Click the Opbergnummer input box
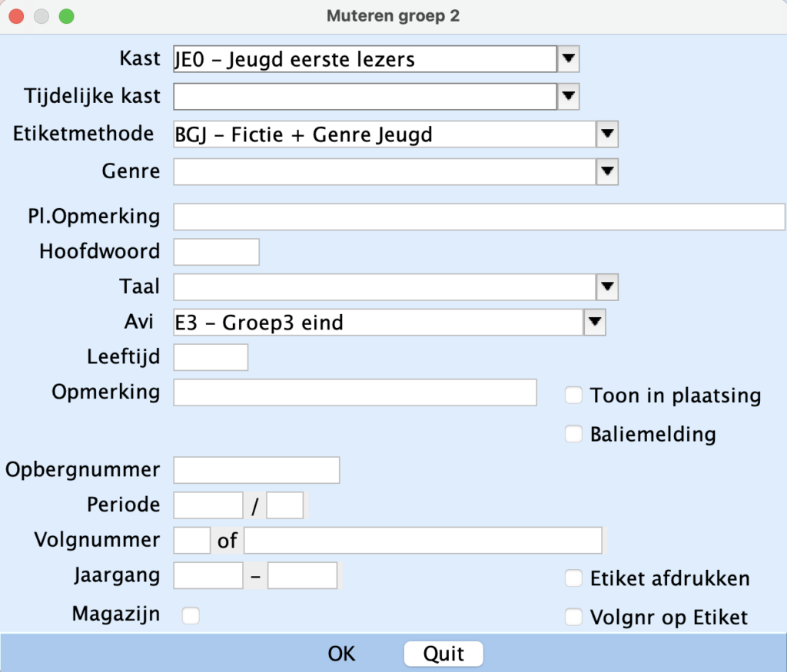The image size is (787, 672). [257, 470]
